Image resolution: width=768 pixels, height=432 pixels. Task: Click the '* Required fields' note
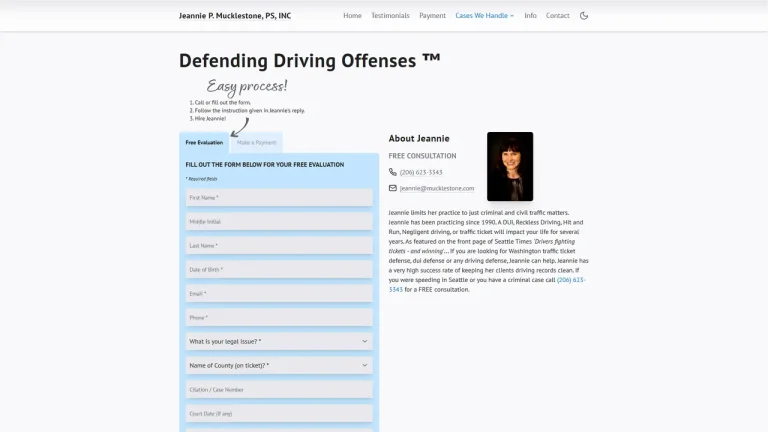pos(201,179)
